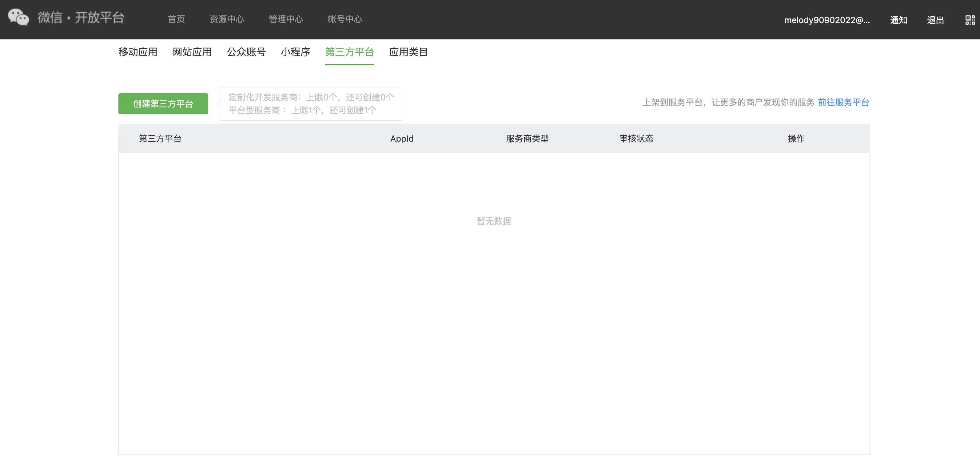Click 第三方平台 column header
980x463 pixels.
point(160,138)
